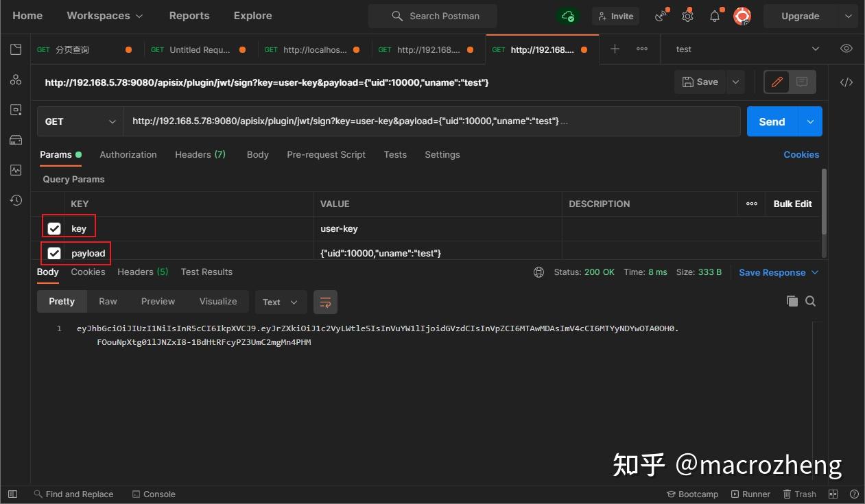
Task: Toggle the beautify response formatting icon
Action: tap(325, 302)
